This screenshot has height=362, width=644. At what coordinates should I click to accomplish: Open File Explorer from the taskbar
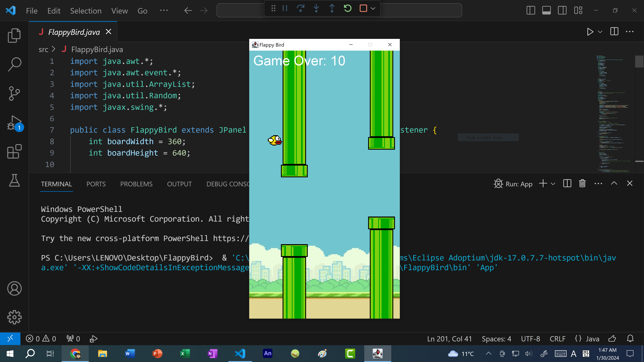pyautogui.click(x=102, y=353)
